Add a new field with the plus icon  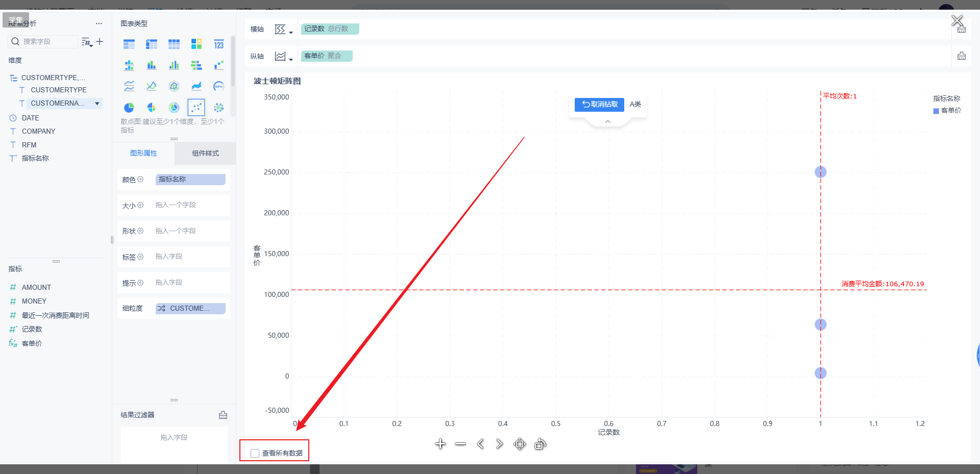pos(100,41)
